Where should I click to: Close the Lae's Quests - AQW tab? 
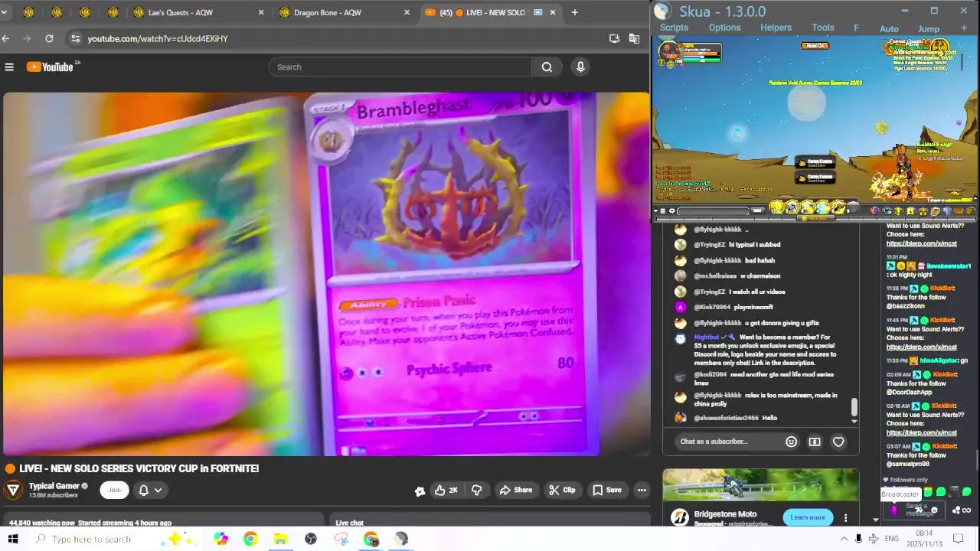[x=261, y=12]
